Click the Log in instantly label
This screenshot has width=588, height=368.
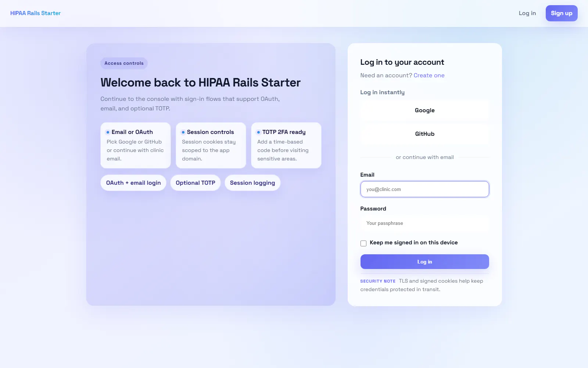click(x=382, y=92)
